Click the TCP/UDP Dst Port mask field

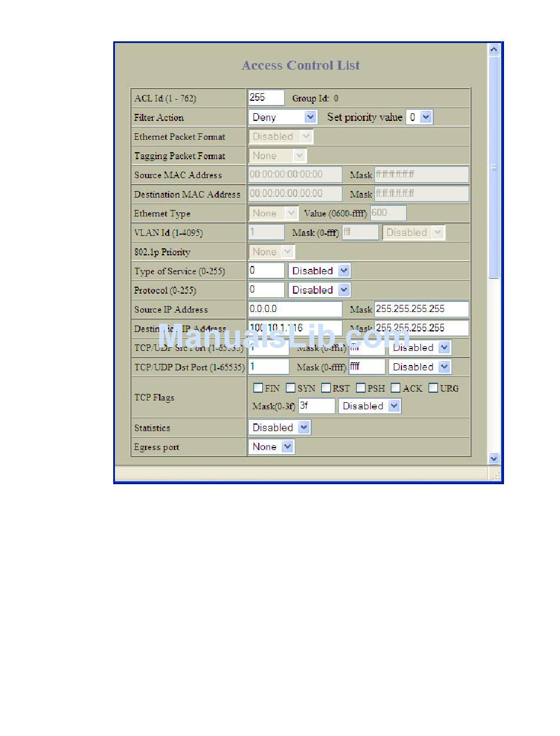point(367,367)
